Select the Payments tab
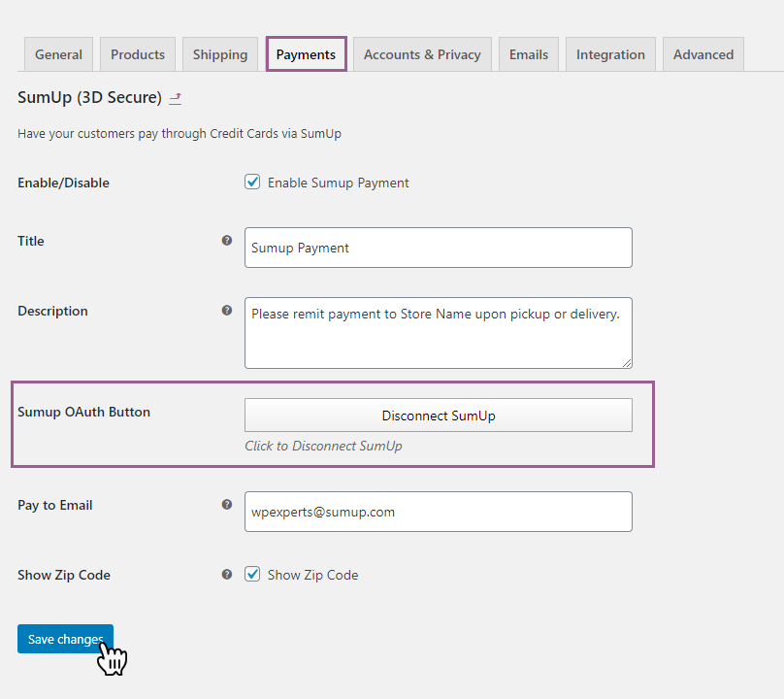 tap(306, 54)
